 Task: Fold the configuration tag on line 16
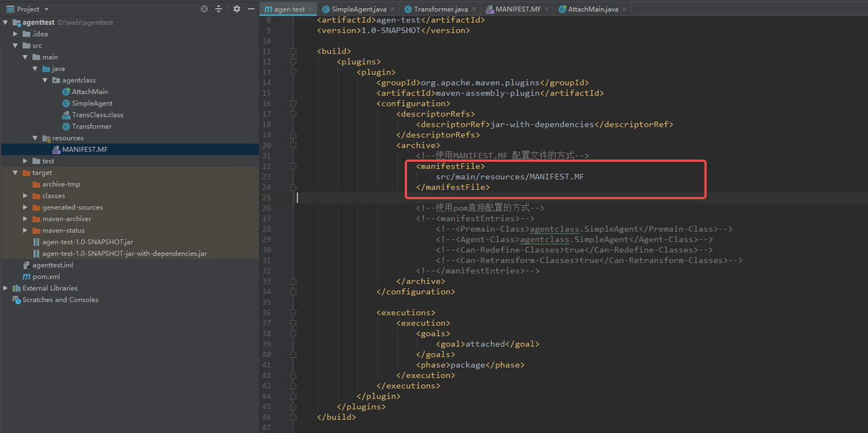(293, 104)
